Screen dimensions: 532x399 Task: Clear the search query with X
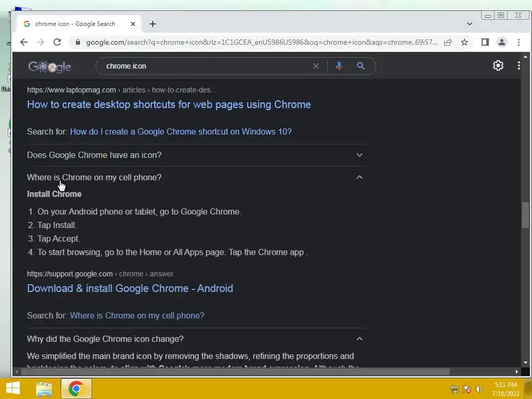tap(316, 66)
